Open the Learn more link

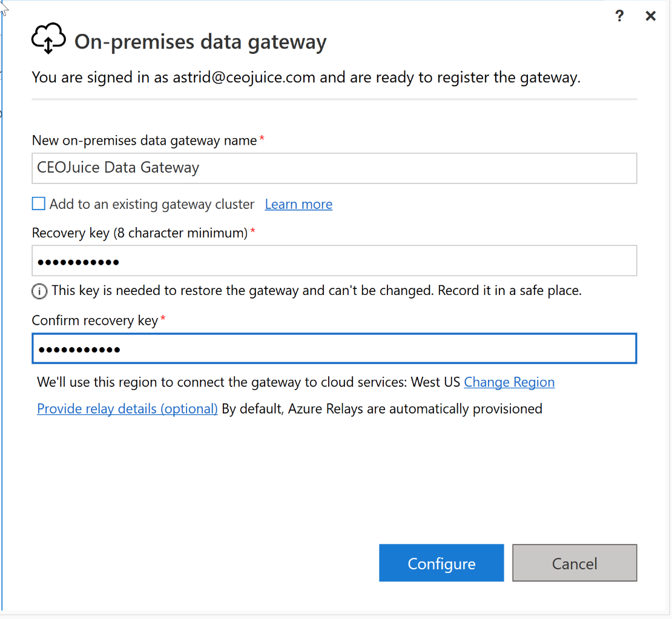pyautogui.click(x=298, y=204)
